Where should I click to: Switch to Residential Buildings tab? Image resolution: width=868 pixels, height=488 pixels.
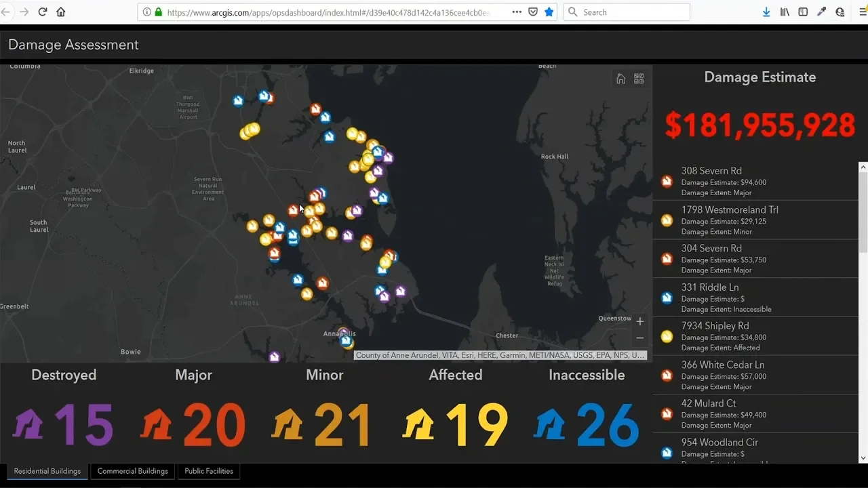47,471
